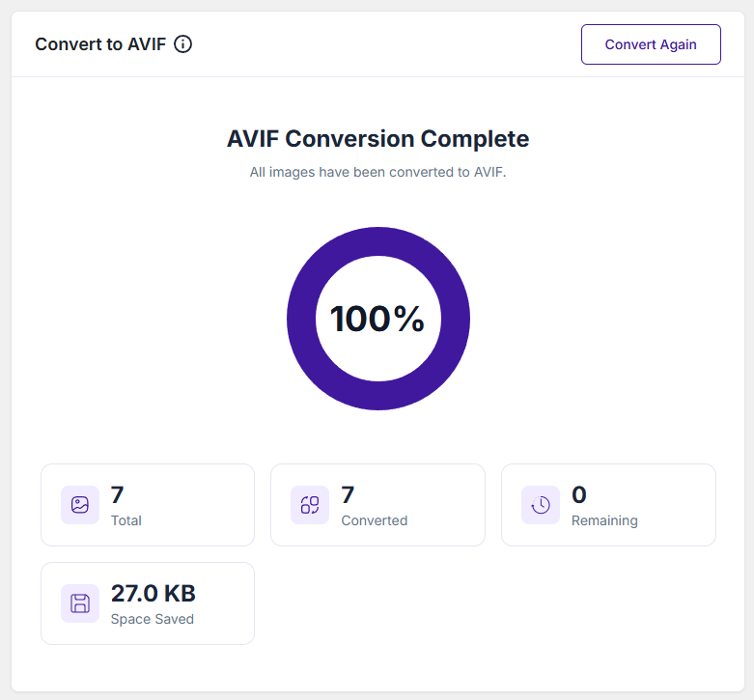Click the 100% progress ring
Image resolution: width=754 pixels, height=700 pixels.
click(x=377, y=319)
